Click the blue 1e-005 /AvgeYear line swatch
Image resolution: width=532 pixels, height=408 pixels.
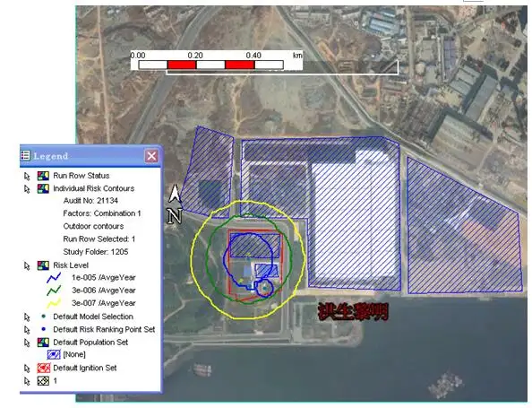pyautogui.click(x=54, y=278)
